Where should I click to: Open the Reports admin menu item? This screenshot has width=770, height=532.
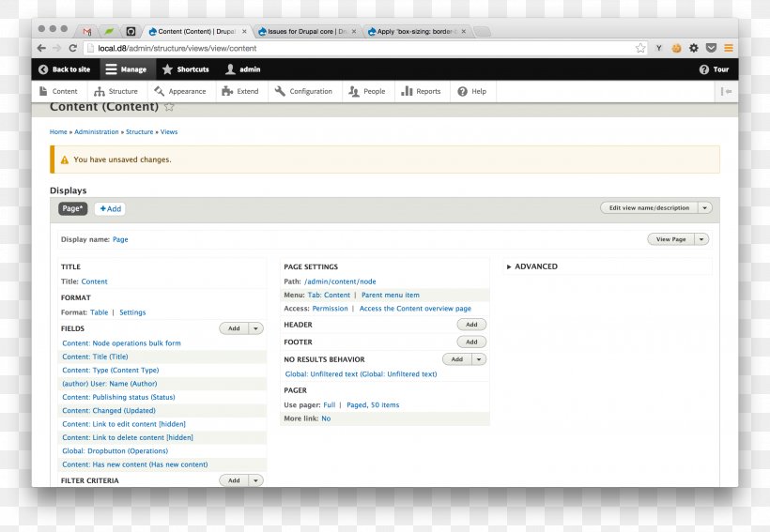click(421, 91)
